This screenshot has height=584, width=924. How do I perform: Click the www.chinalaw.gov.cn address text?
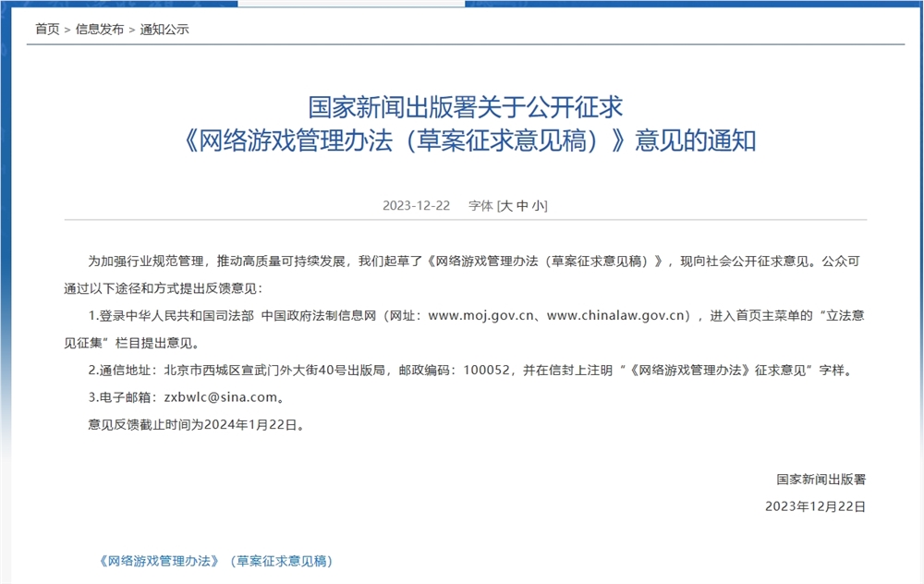point(615,316)
